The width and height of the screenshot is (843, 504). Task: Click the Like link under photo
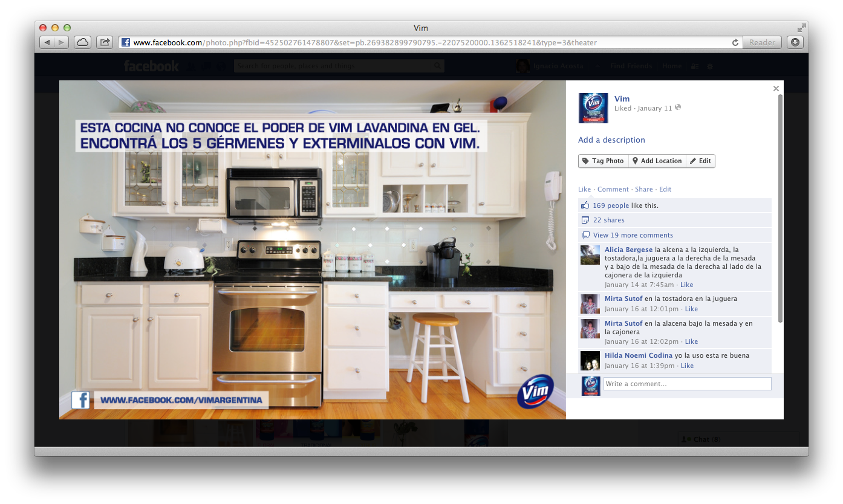coord(584,189)
